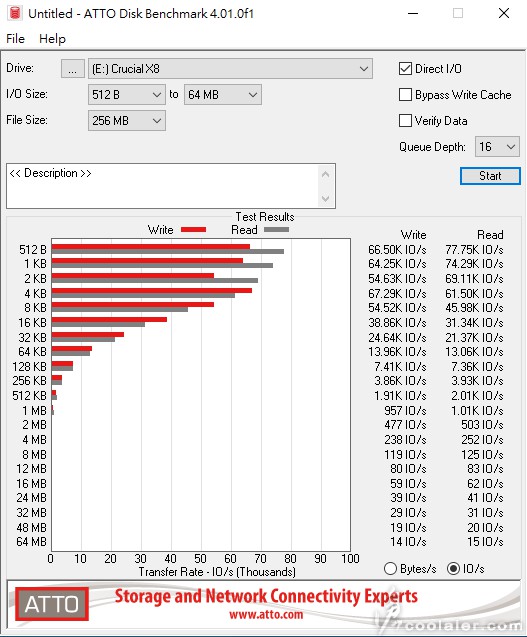Image resolution: width=527 pixels, height=637 pixels.
Task: Click the gray Read legend swatch
Action: tap(276, 230)
